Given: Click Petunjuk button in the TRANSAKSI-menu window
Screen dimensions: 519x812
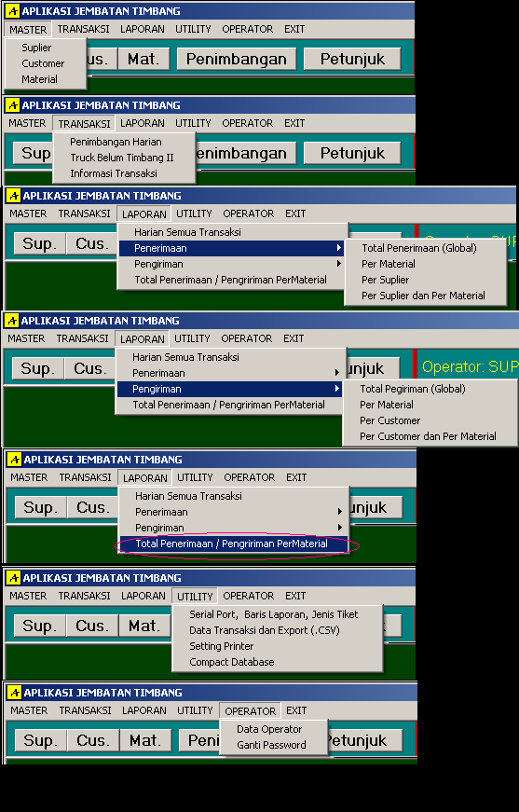Looking at the screenshot, I should point(352,153).
